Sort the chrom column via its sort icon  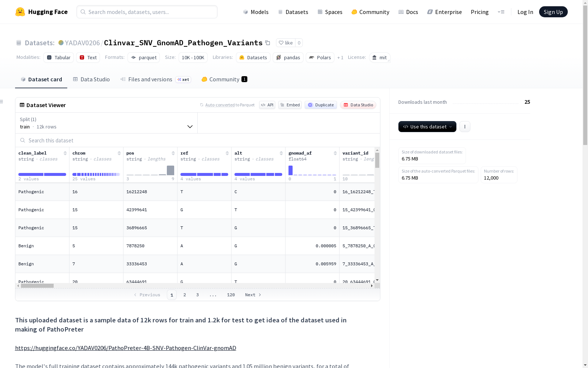pos(119,153)
